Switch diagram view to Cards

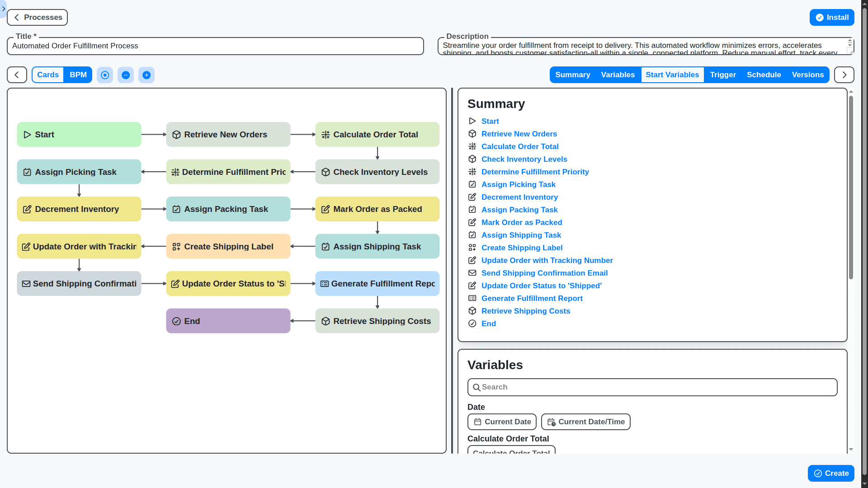tap(47, 75)
